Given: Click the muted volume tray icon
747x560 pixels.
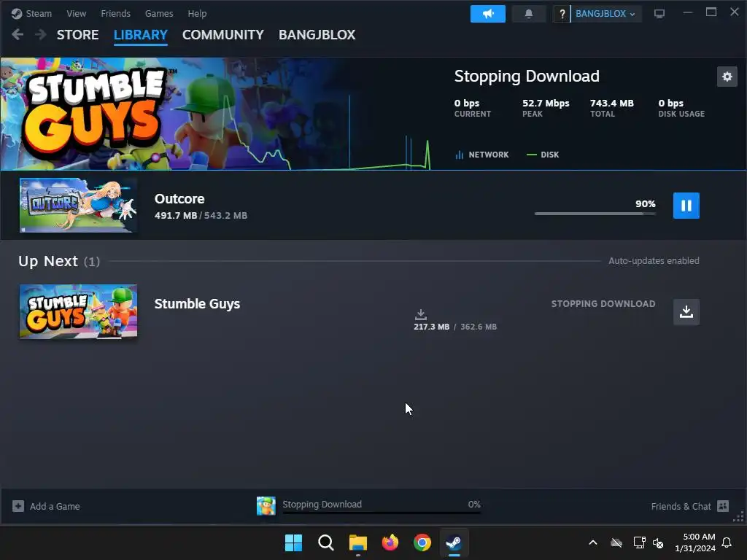Looking at the screenshot, I should pyautogui.click(x=658, y=542).
